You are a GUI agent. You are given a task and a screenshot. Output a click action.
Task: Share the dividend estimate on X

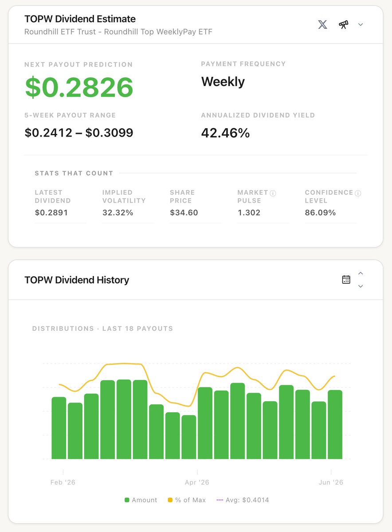pyautogui.click(x=323, y=24)
